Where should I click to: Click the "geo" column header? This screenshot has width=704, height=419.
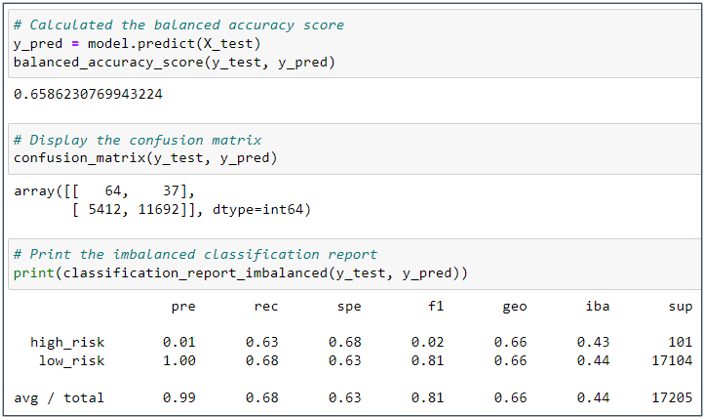tap(515, 307)
